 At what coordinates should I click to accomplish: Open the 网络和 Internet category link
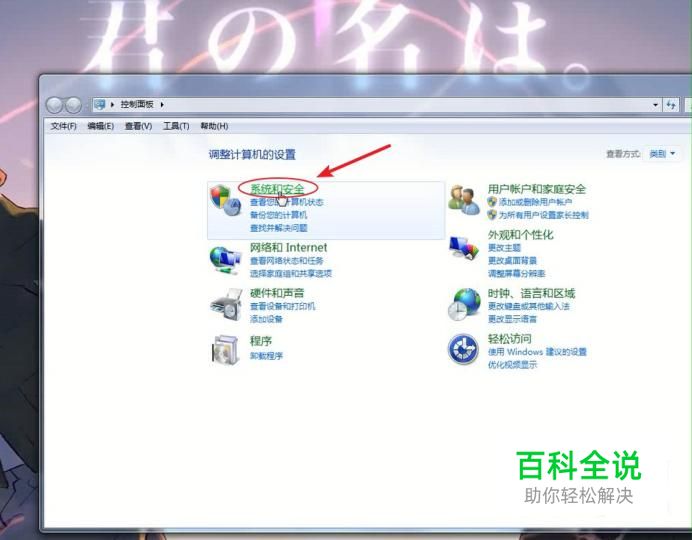point(289,248)
